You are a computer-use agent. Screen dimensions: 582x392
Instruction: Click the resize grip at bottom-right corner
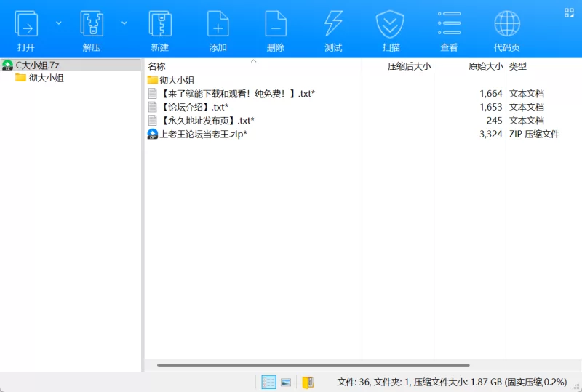point(576,386)
